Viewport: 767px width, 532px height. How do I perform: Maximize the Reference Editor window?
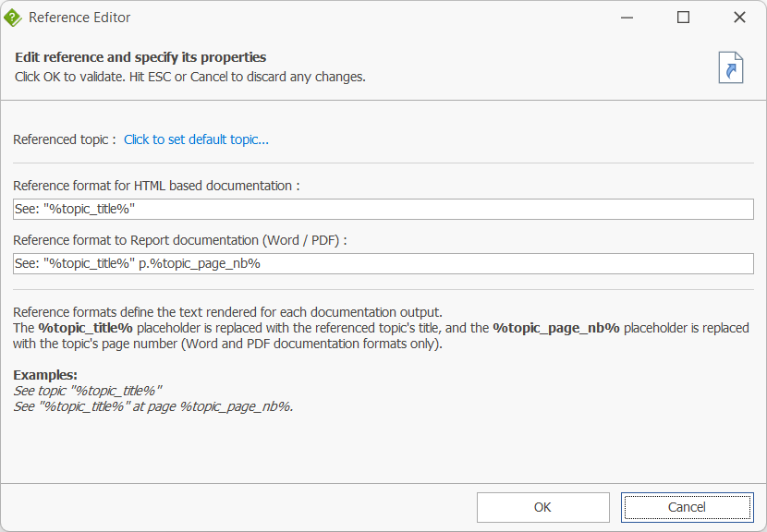683,18
